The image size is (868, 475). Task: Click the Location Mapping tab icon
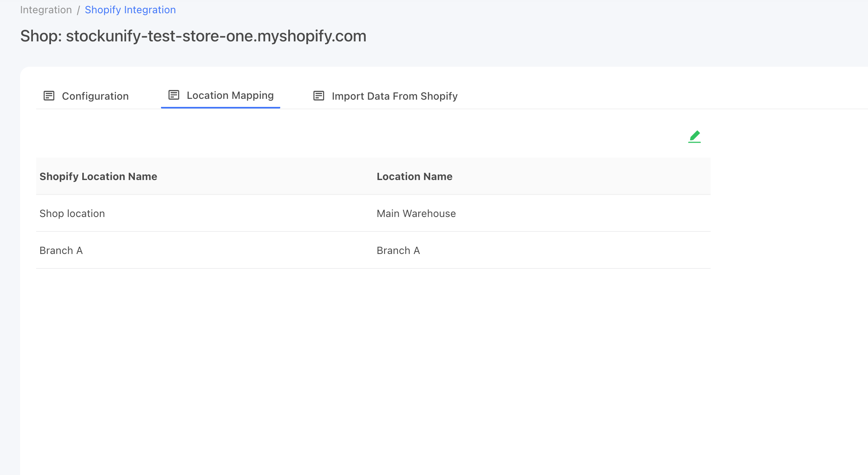tap(174, 95)
